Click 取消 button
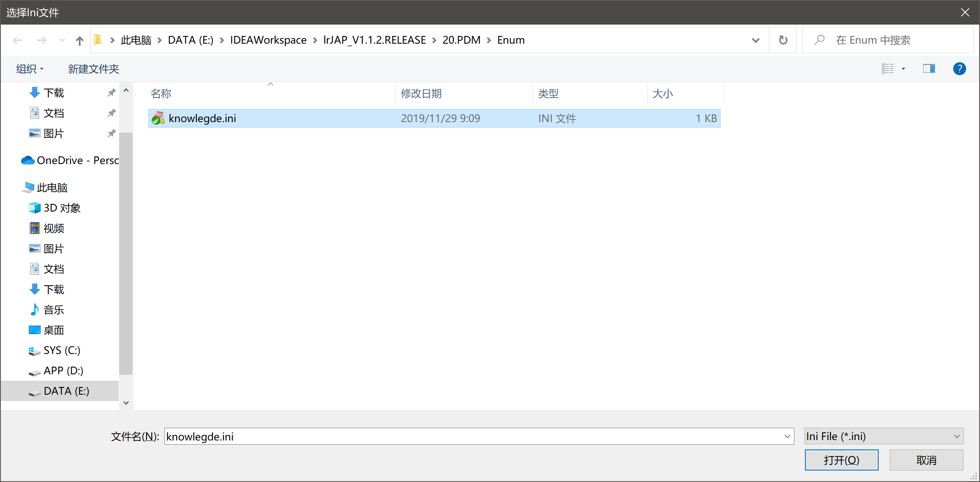This screenshot has width=980, height=482. pos(926,460)
